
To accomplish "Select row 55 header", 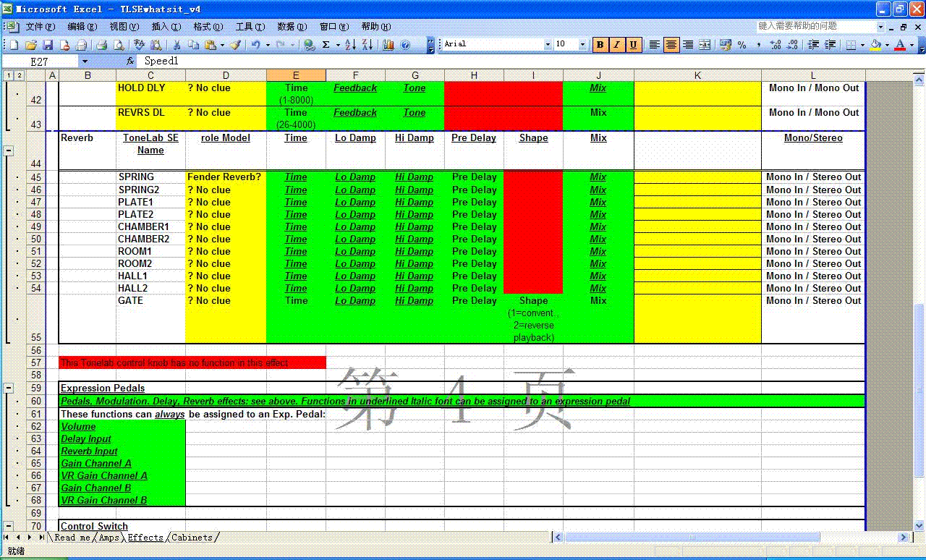I will (x=36, y=319).
